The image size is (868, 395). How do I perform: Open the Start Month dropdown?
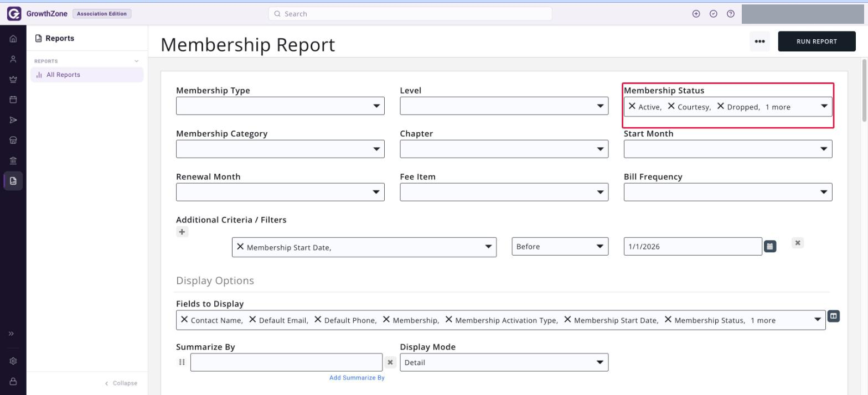[728, 149]
